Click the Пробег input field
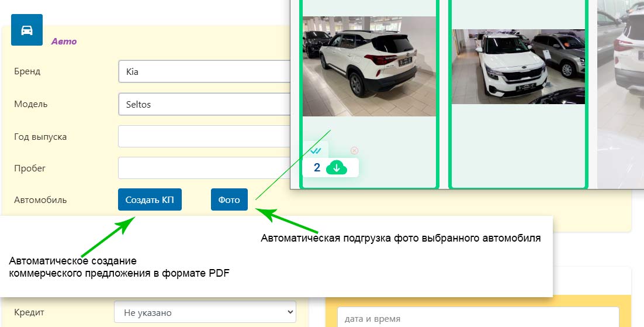 click(x=204, y=168)
